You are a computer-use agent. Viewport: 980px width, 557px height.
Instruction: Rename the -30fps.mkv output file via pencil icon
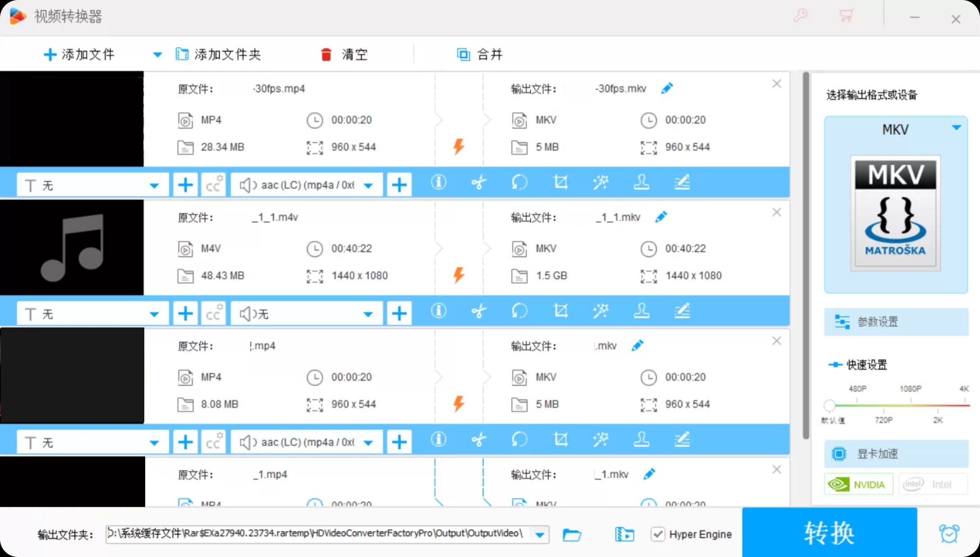click(x=667, y=88)
